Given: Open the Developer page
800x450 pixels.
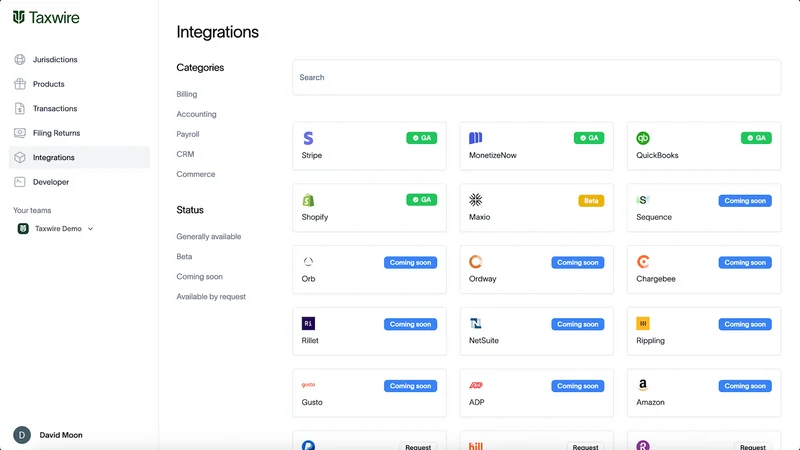Looking at the screenshot, I should click(x=79, y=182).
